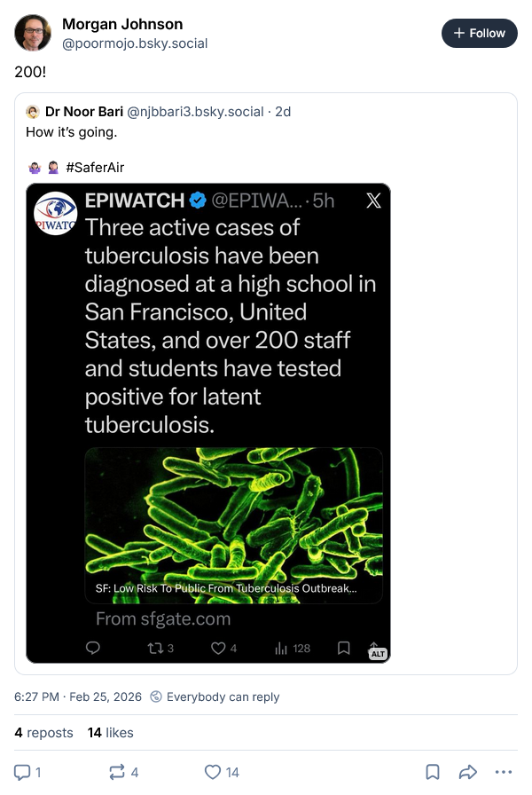Open the quoted post's 2d timestamp
The image size is (532, 795).
click(283, 112)
